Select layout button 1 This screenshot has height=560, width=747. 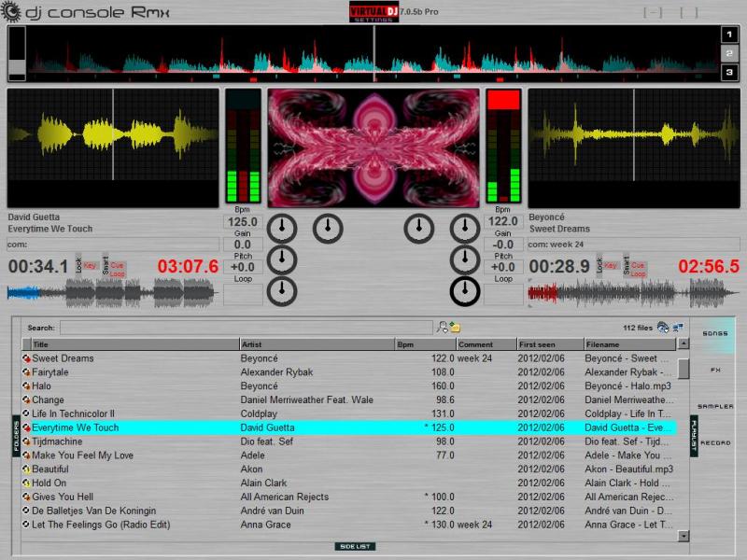pyautogui.click(x=729, y=35)
